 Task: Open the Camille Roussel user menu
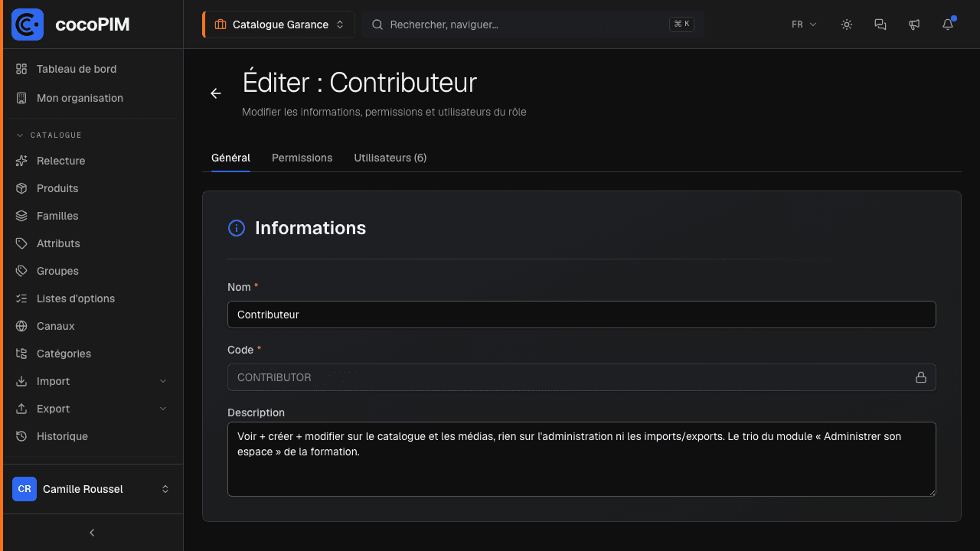tap(92, 489)
